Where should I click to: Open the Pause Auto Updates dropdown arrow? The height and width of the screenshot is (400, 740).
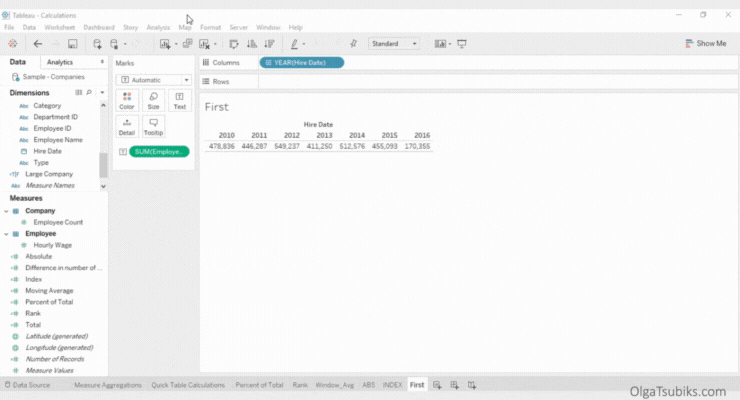coord(125,44)
